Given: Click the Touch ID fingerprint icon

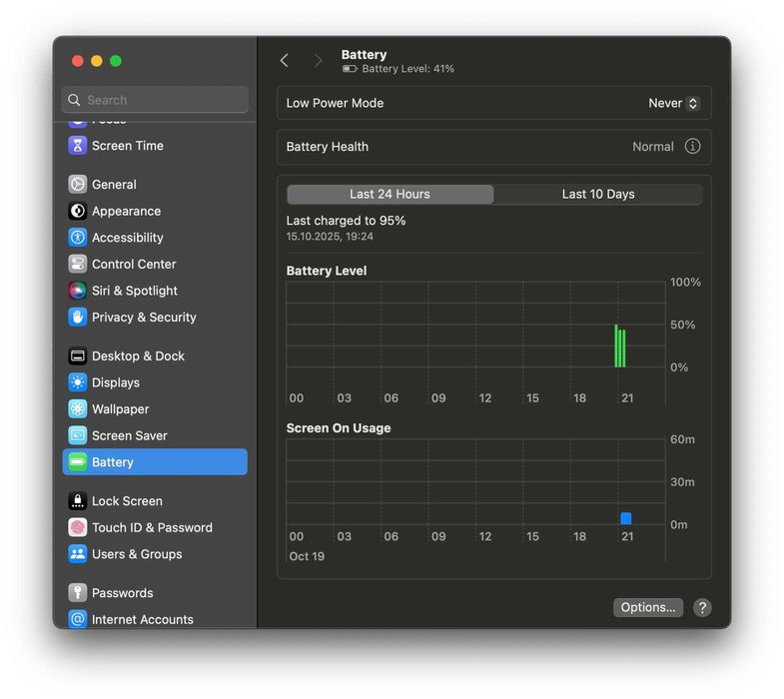Looking at the screenshot, I should 77,527.
